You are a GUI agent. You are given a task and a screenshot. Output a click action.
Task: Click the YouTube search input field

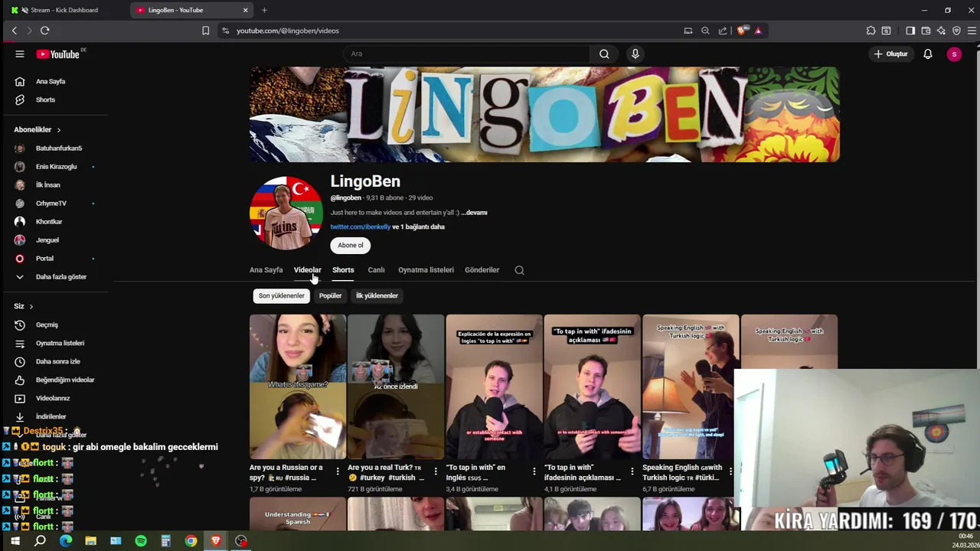[x=467, y=54]
